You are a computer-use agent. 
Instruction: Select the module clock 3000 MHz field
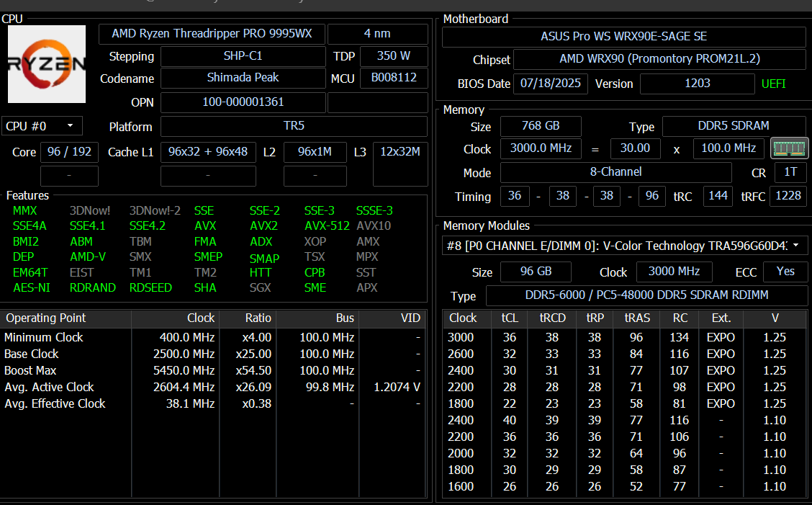(x=674, y=272)
